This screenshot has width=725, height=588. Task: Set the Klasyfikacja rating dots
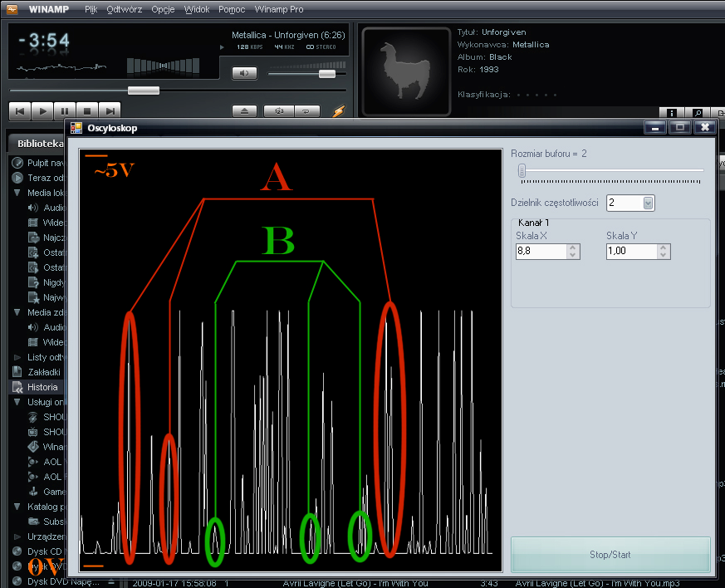536,95
